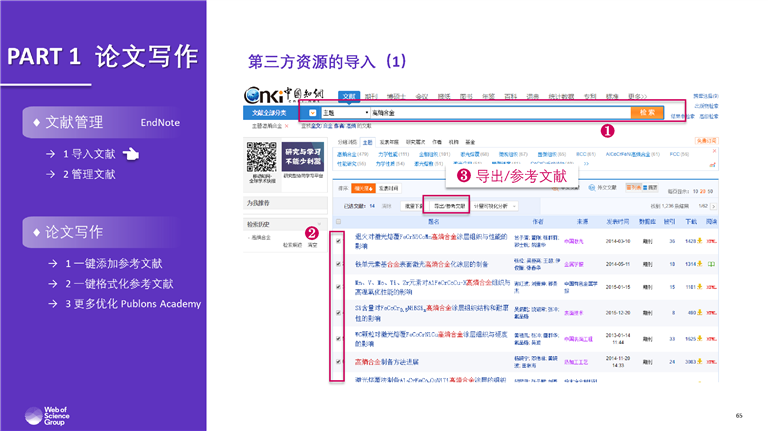Sort by the 下载 column header
Image resolution: width=768 pixels, height=431 pixels.
click(x=691, y=222)
